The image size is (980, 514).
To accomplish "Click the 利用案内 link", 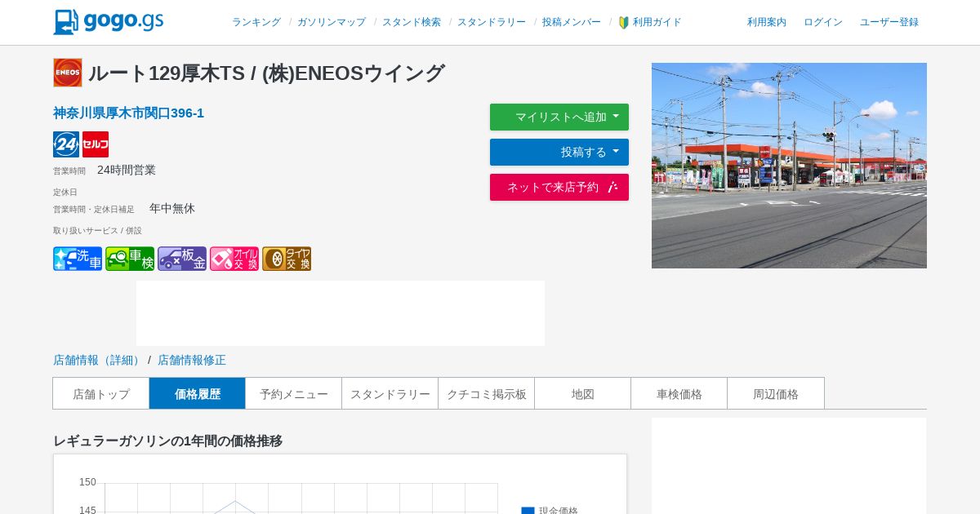I will click(x=767, y=23).
